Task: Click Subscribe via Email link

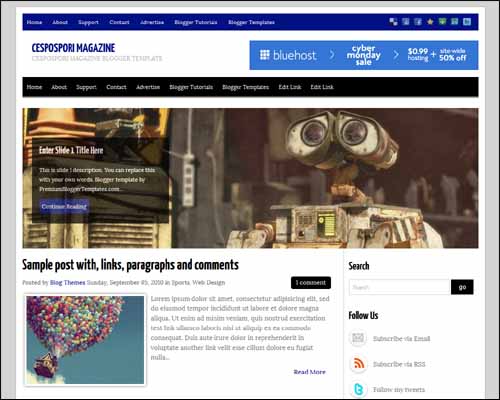Action: 402,339
